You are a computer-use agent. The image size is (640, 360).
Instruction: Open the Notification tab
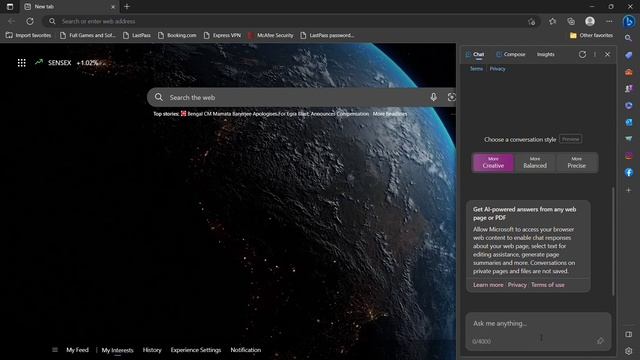(x=245, y=350)
